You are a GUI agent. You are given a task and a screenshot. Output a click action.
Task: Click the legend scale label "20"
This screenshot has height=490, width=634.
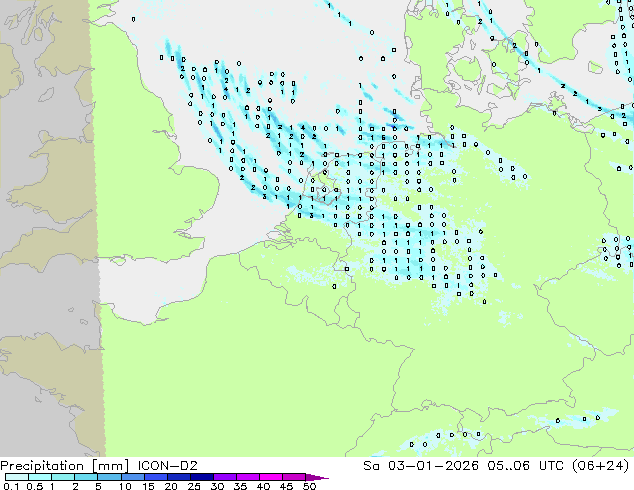pyautogui.click(x=171, y=486)
